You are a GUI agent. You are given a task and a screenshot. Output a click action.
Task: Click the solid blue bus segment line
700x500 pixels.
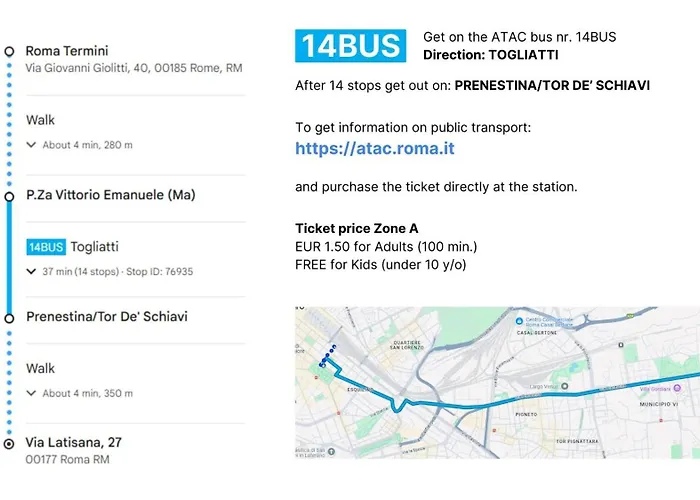coord(9,255)
